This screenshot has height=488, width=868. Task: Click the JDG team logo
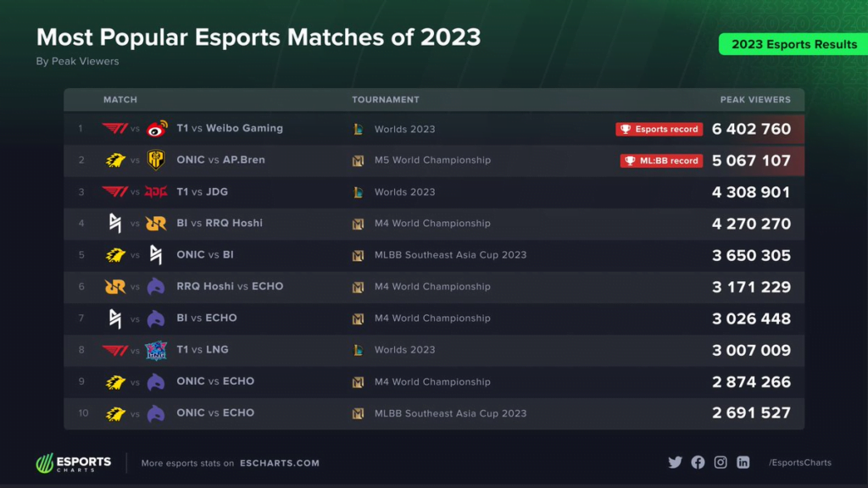[156, 192]
